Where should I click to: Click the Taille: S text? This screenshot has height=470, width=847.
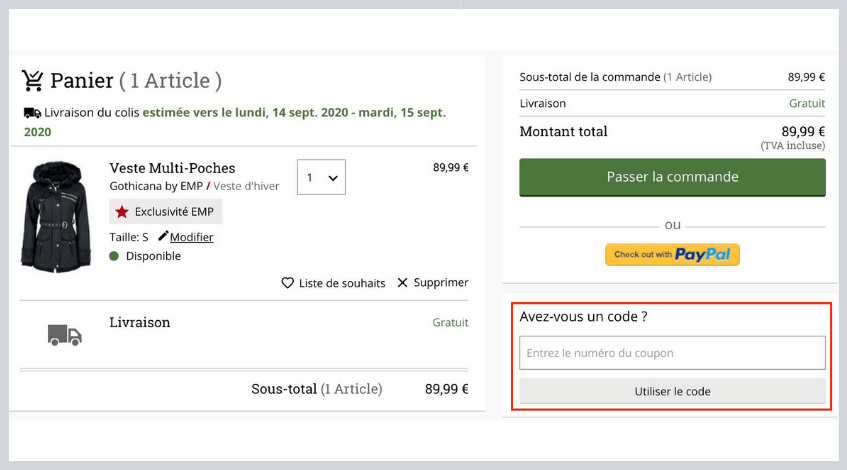pos(129,237)
